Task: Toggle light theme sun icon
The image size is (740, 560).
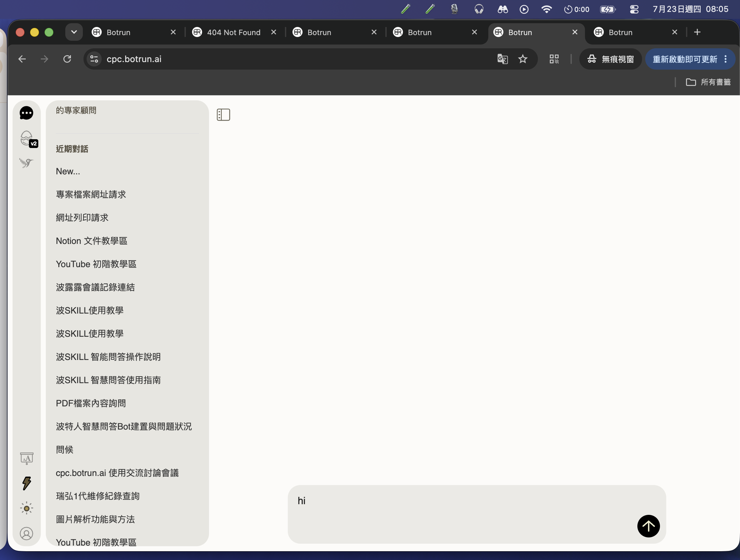Action: [x=26, y=508]
